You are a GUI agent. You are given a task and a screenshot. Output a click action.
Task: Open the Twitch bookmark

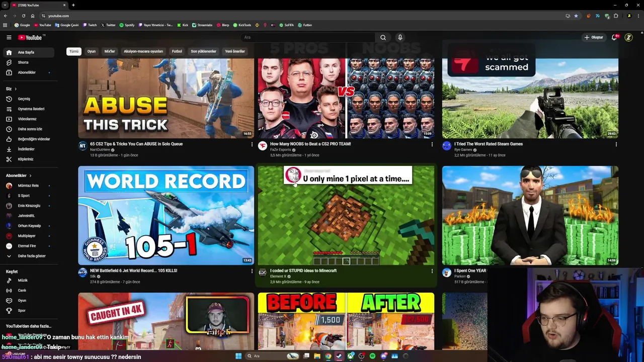point(90,25)
